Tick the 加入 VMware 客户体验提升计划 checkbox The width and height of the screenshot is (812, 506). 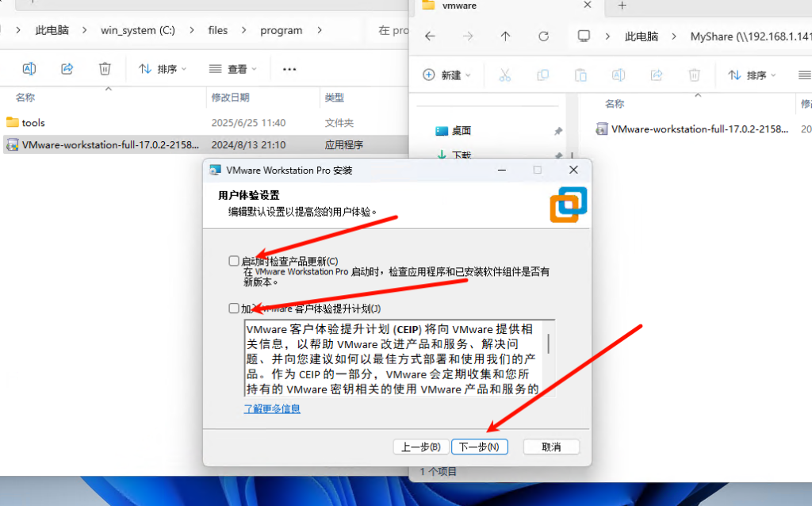tap(234, 309)
